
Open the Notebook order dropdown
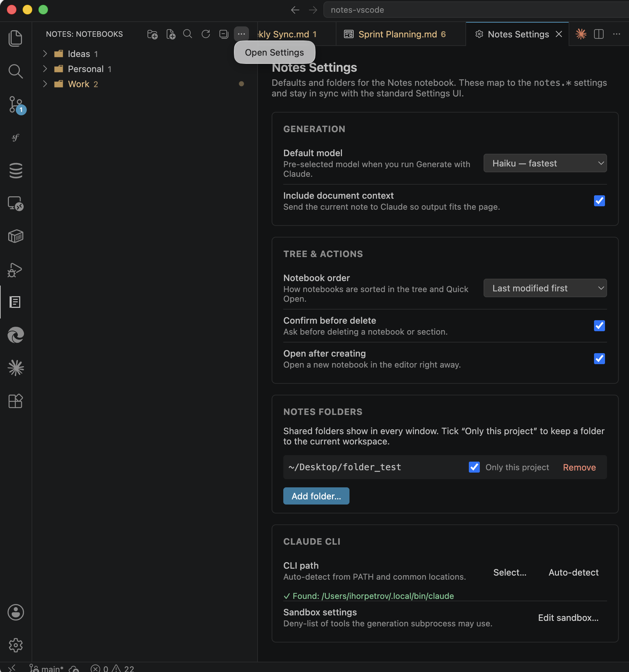(x=545, y=288)
